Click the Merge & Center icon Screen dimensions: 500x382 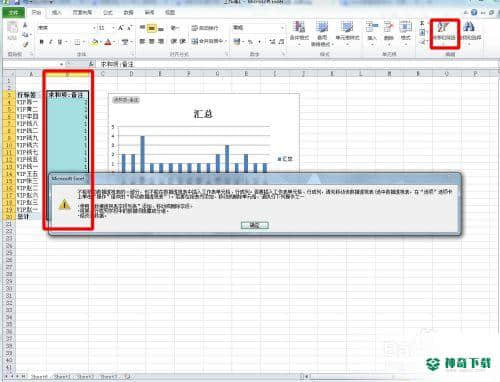[x=209, y=41]
